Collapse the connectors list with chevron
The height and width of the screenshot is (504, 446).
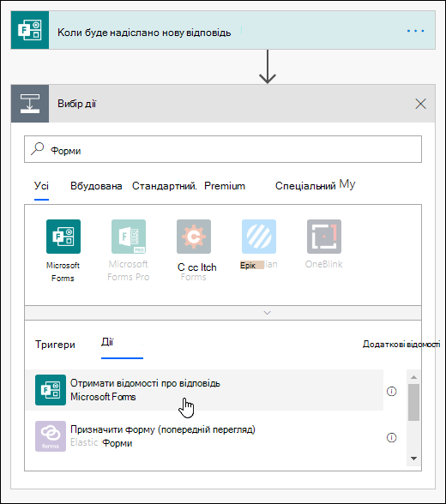(267, 313)
